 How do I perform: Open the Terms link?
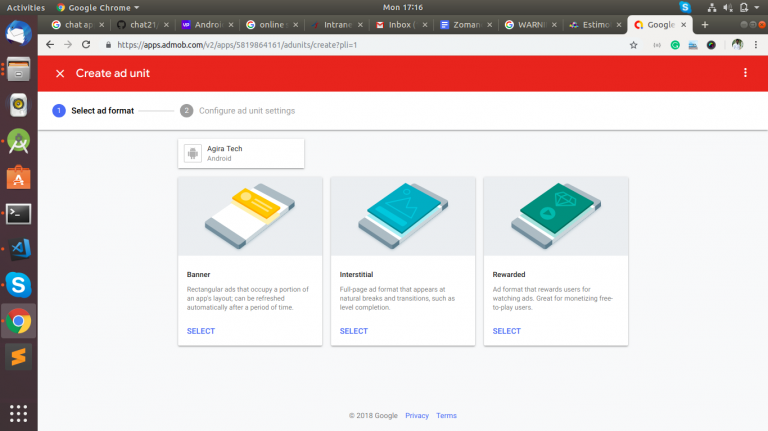pyautogui.click(x=446, y=415)
